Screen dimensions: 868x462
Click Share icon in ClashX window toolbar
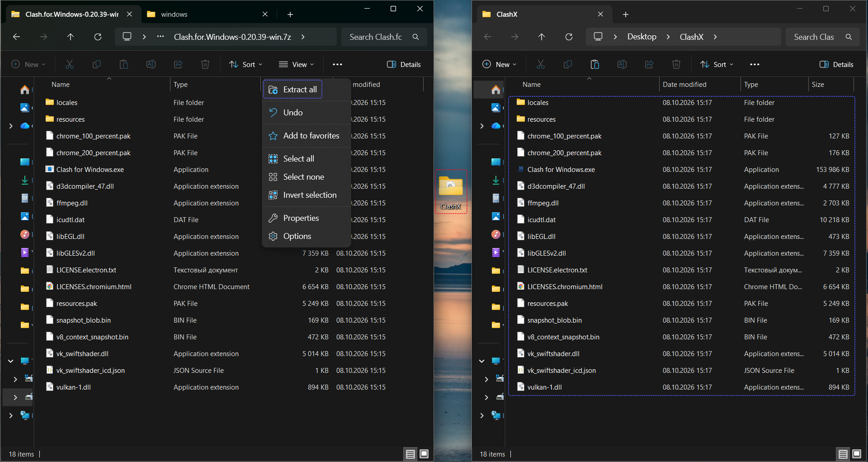649,64
